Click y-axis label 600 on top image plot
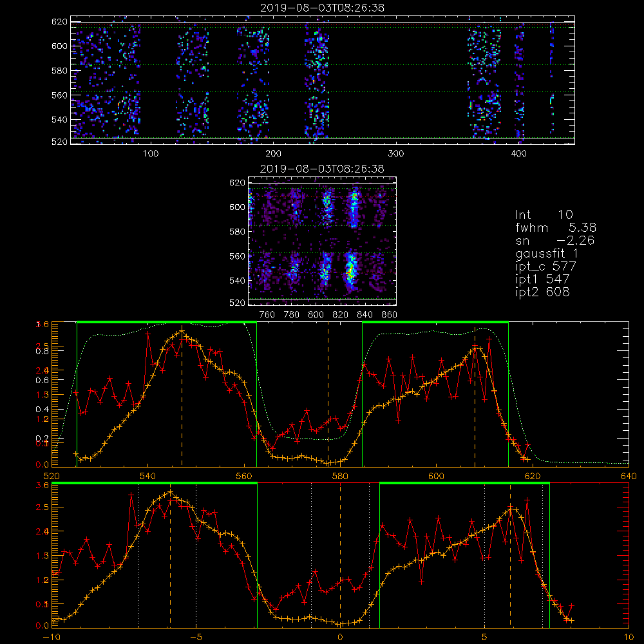Image resolution: width=644 pixels, height=644 pixels. 59,46
